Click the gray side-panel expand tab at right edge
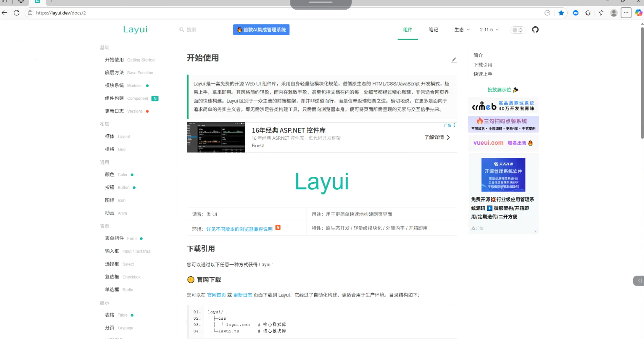 [639, 281]
